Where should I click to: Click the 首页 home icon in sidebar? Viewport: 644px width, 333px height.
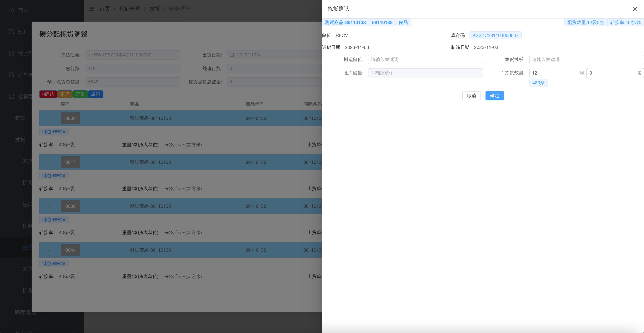[x=12, y=10]
